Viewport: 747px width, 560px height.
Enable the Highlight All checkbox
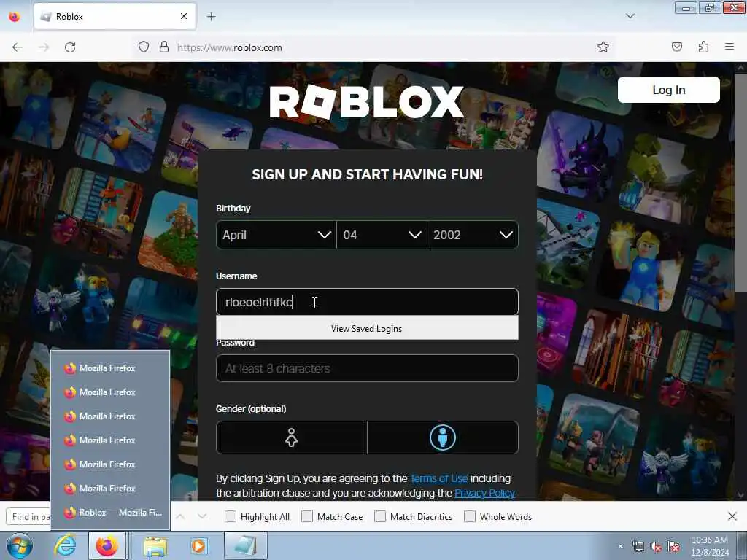pos(230,517)
